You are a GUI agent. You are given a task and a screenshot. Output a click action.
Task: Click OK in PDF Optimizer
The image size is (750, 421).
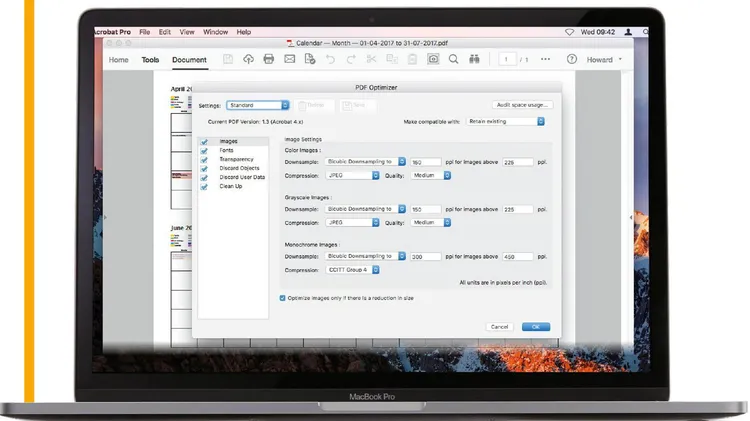tap(536, 327)
